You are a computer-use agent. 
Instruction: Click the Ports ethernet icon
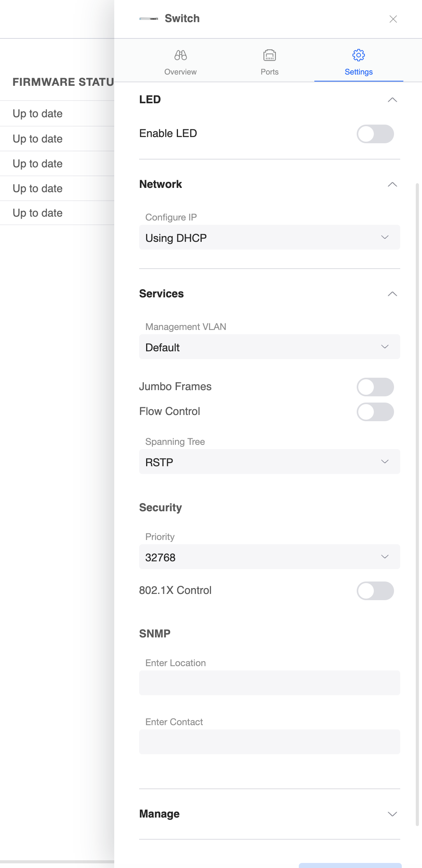pyautogui.click(x=269, y=56)
